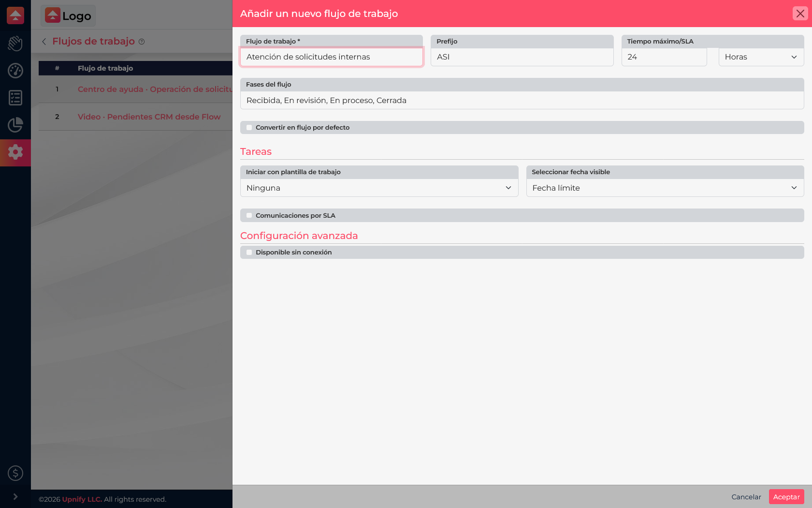Open Iniciar con plantilla de trabajo dropdown

click(379, 188)
